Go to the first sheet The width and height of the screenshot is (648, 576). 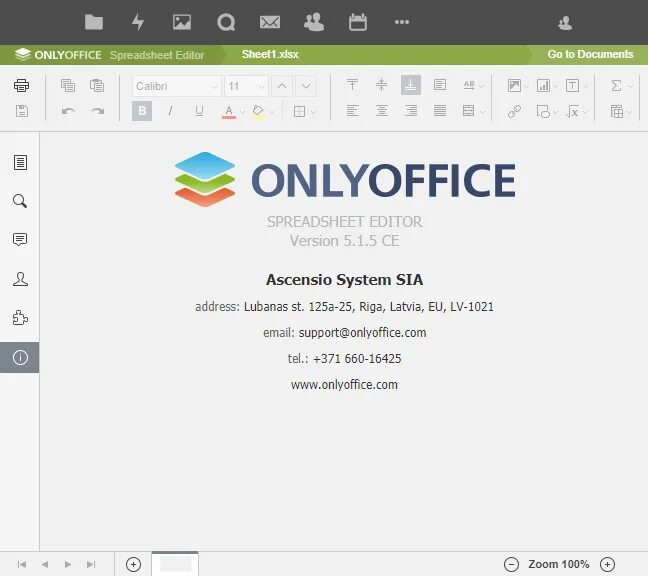pos(21,564)
